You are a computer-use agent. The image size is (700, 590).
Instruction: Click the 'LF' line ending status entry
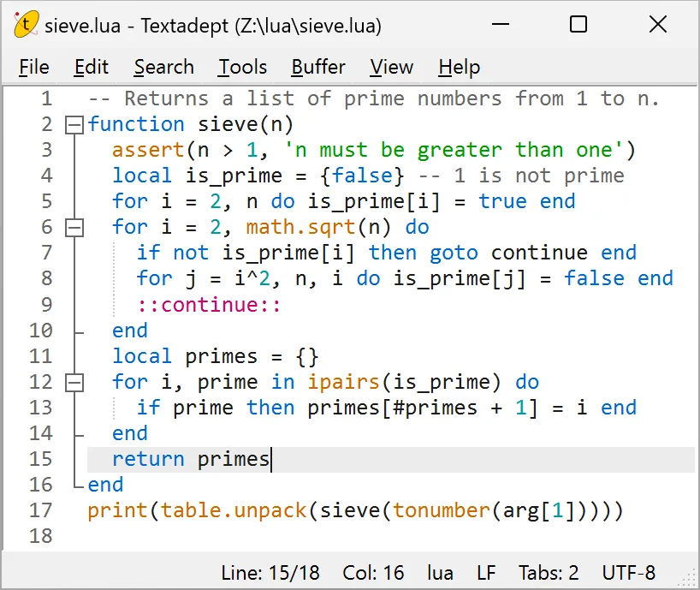tap(486, 573)
